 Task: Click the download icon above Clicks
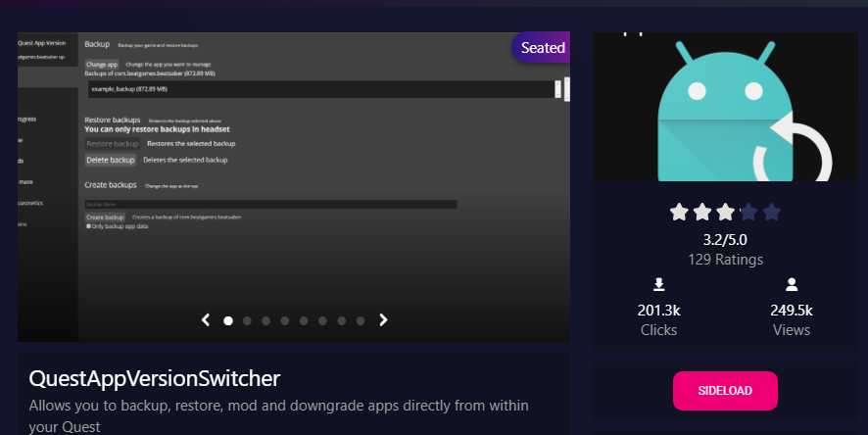pos(658,284)
